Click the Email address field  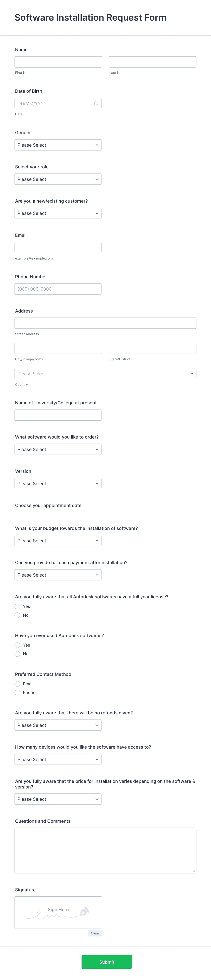pos(58,247)
